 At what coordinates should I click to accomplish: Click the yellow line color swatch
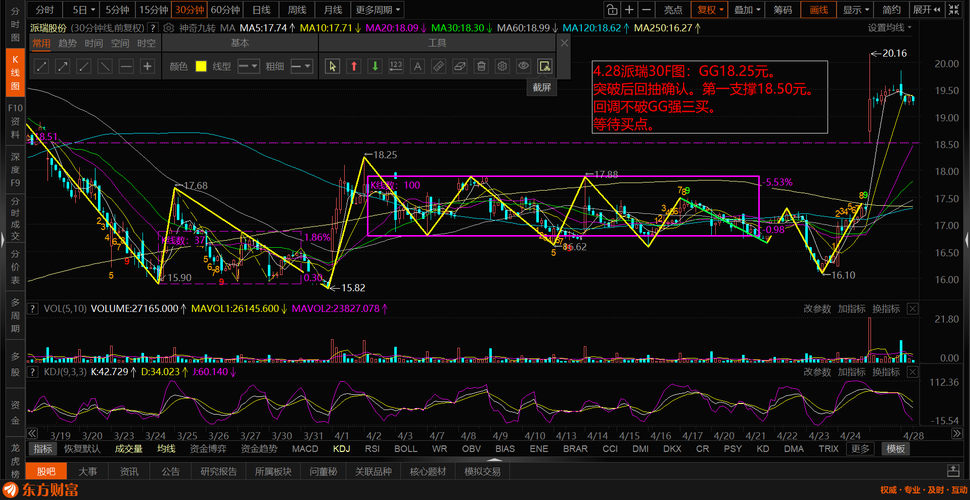pyautogui.click(x=200, y=66)
